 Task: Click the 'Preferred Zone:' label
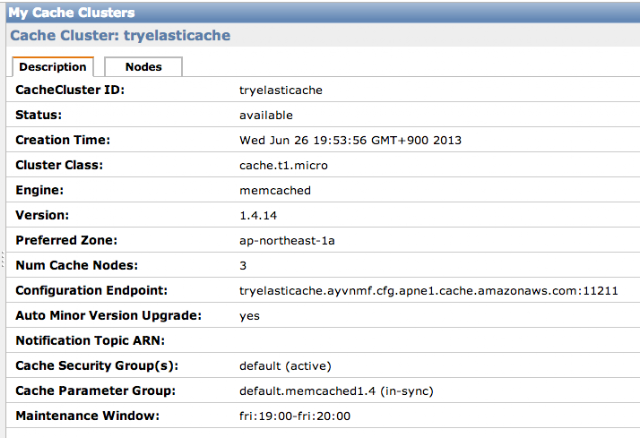[66, 240]
